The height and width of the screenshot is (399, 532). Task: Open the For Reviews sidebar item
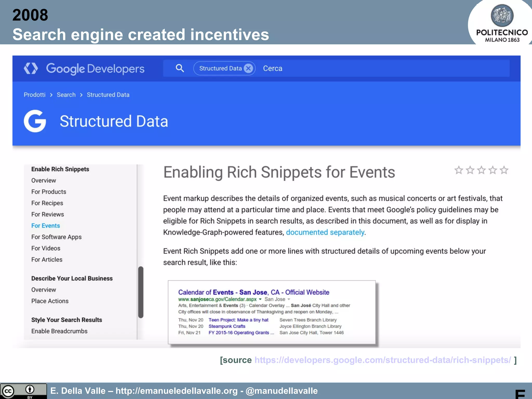pos(48,214)
